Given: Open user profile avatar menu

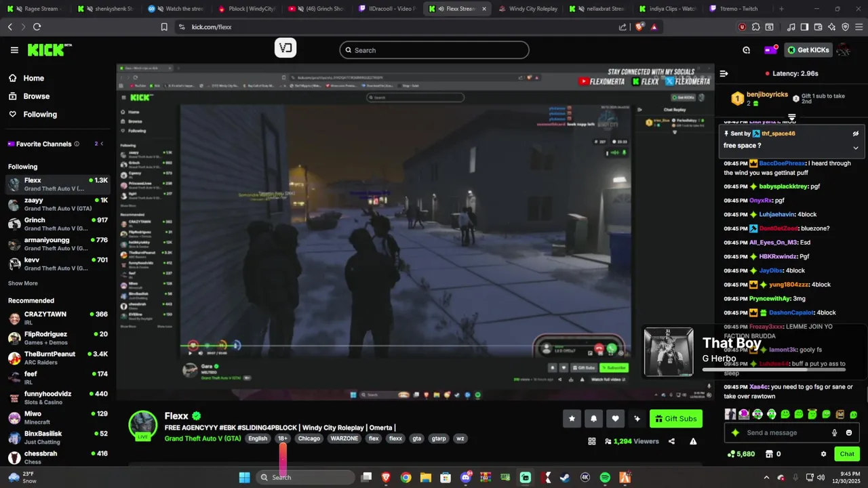Looking at the screenshot, I should click(x=844, y=50).
